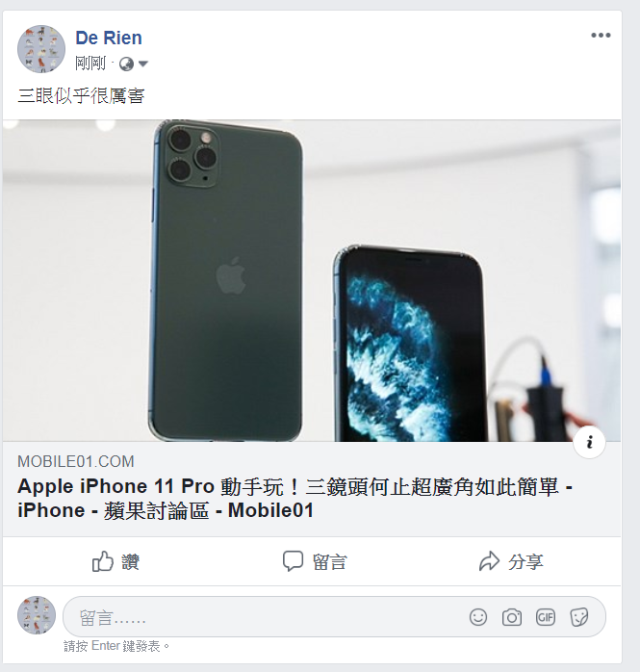640x672 pixels.
Task: Open De Rien's profile picture at post top
Action: click(x=41, y=49)
